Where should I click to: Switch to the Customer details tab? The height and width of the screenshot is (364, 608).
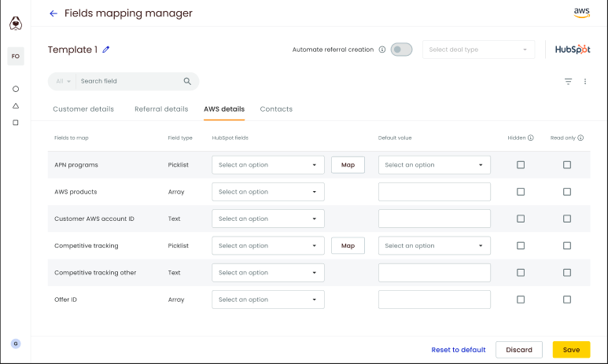pyautogui.click(x=83, y=109)
